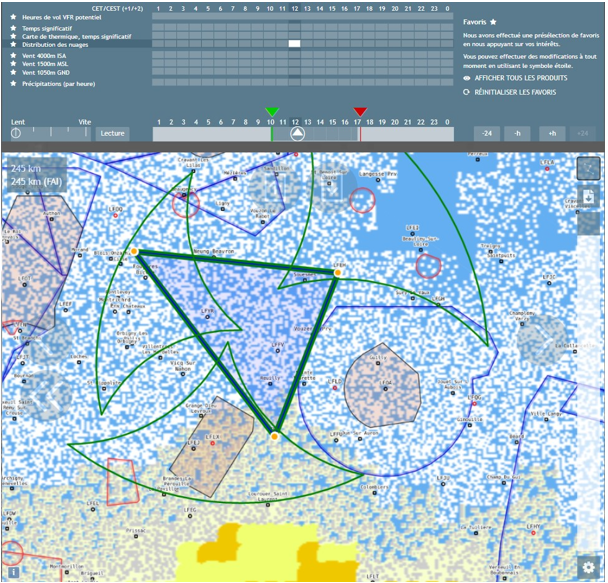Toggle favorite star for Vent 4000m ISA
The height and width of the screenshot is (583, 608).
click(13, 56)
